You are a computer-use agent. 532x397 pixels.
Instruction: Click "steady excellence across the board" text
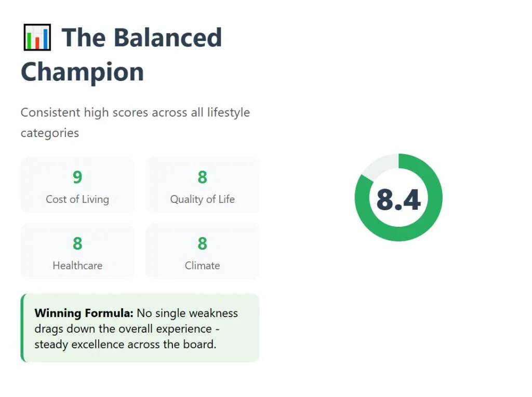[125, 344]
